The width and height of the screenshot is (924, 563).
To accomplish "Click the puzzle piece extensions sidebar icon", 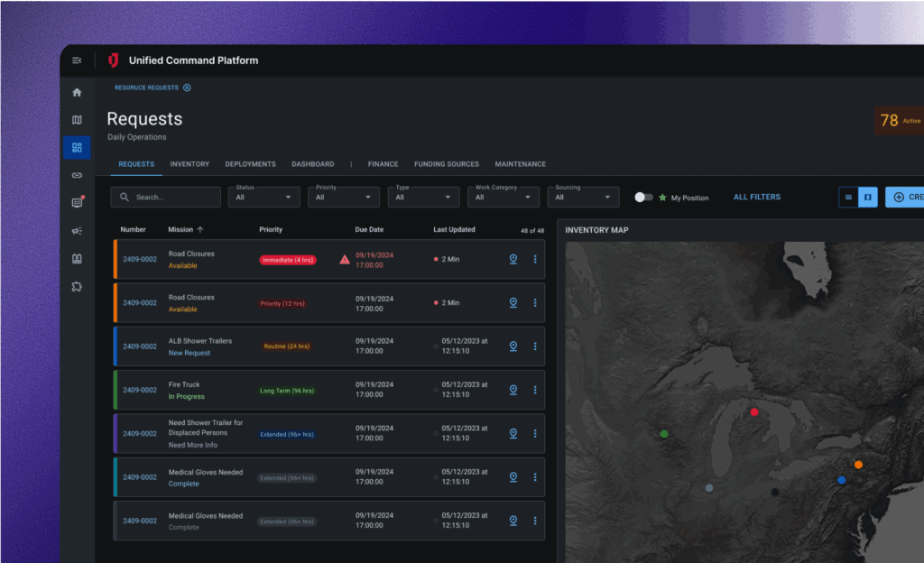I will 77,287.
